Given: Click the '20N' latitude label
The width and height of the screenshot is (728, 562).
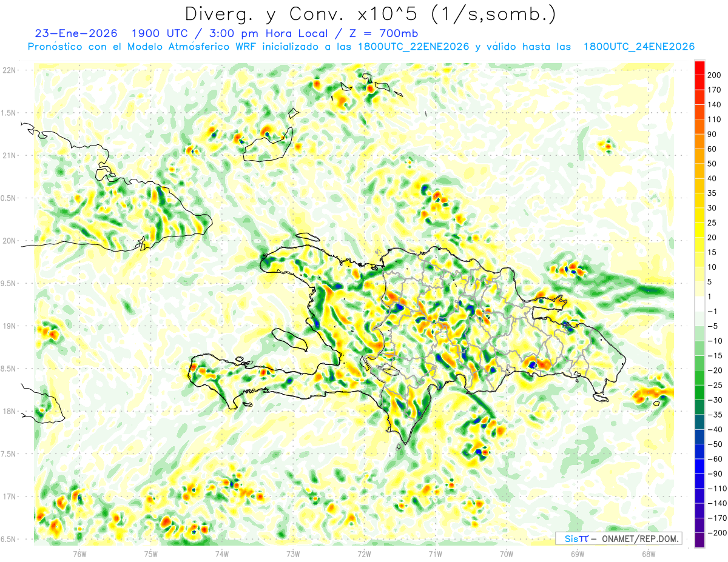Looking at the screenshot, I should point(8,241).
